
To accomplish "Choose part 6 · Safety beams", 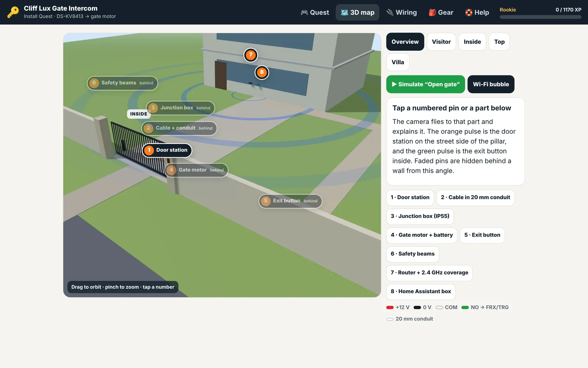I will (x=413, y=254).
